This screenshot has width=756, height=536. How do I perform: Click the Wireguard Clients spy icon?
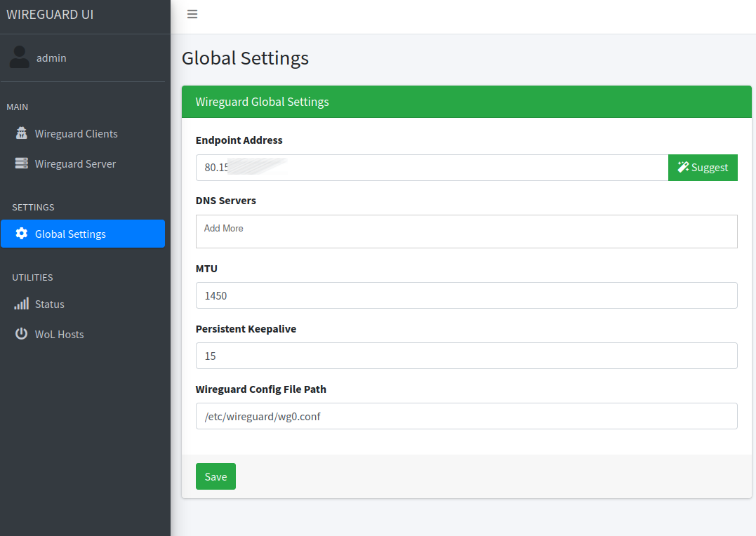point(21,133)
